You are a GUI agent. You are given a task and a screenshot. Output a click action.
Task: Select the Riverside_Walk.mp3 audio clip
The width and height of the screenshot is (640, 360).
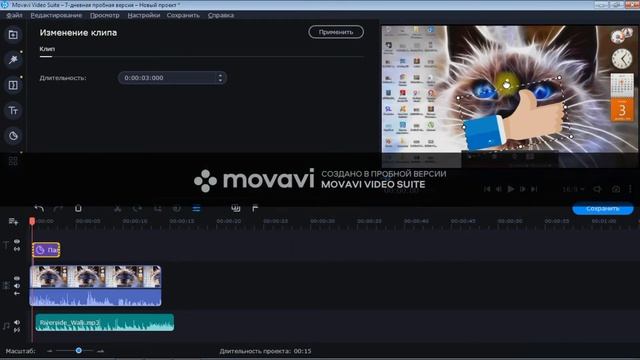[104, 322]
